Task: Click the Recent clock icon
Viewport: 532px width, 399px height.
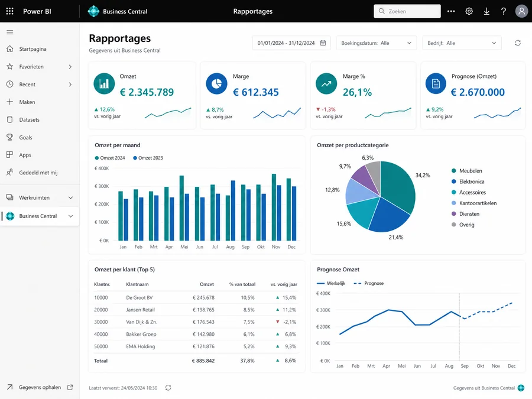Action: click(10, 84)
